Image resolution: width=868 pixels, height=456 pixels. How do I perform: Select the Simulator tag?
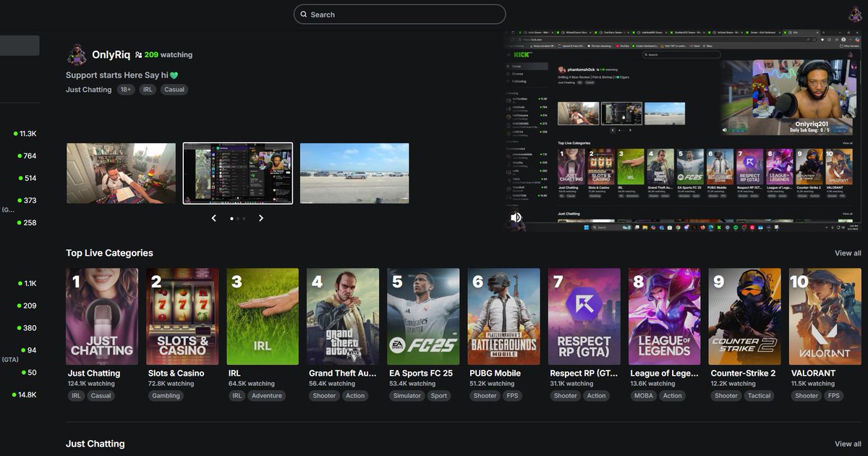[407, 396]
